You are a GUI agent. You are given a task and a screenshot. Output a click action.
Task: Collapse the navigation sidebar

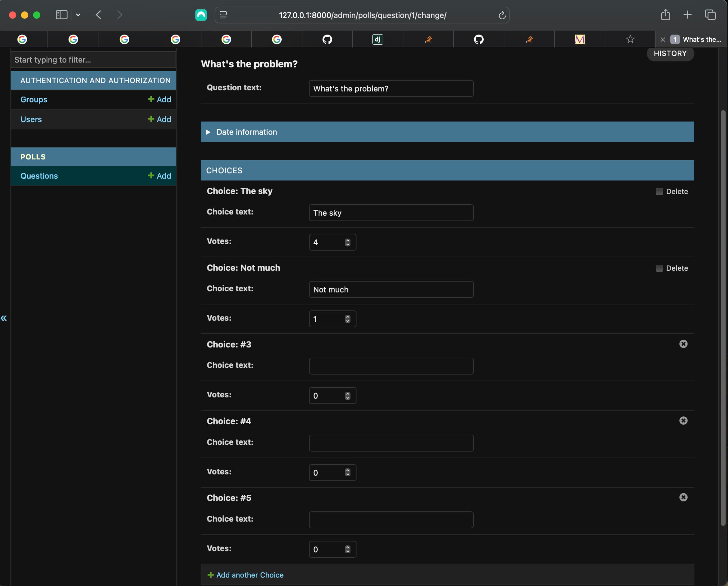click(4, 318)
